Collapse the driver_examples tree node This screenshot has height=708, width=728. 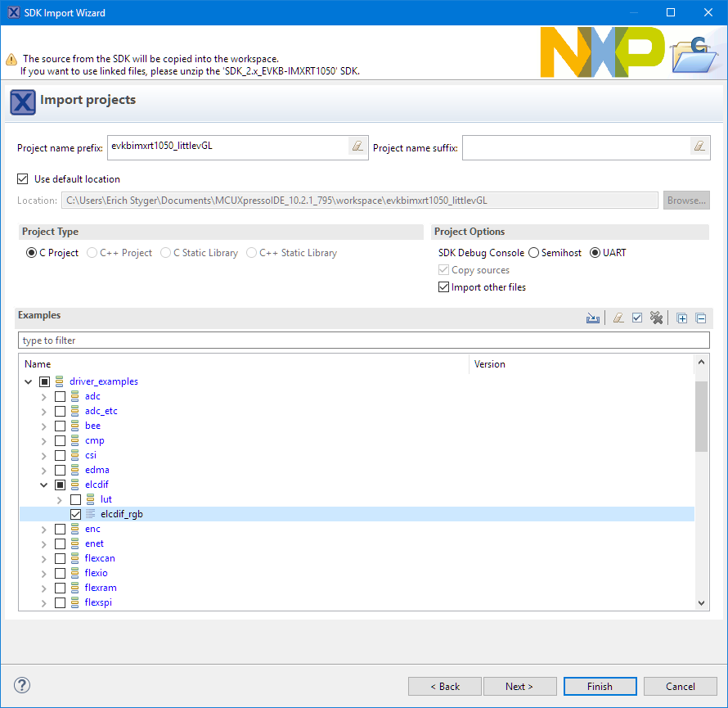[x=29, y=381]
